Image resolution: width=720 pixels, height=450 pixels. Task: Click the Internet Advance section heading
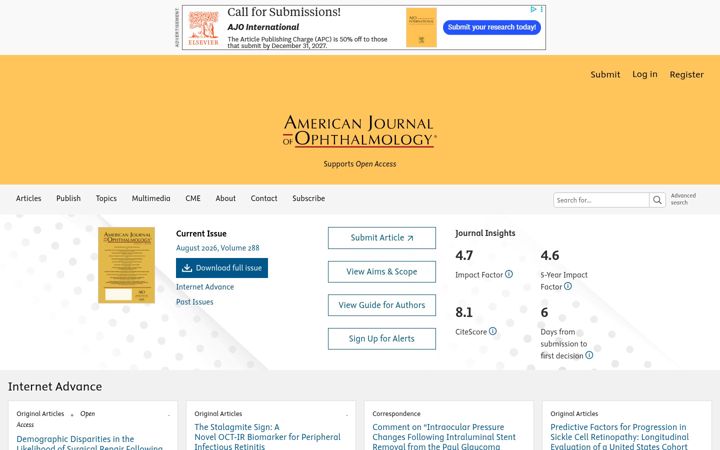click(x=55, y=387)
